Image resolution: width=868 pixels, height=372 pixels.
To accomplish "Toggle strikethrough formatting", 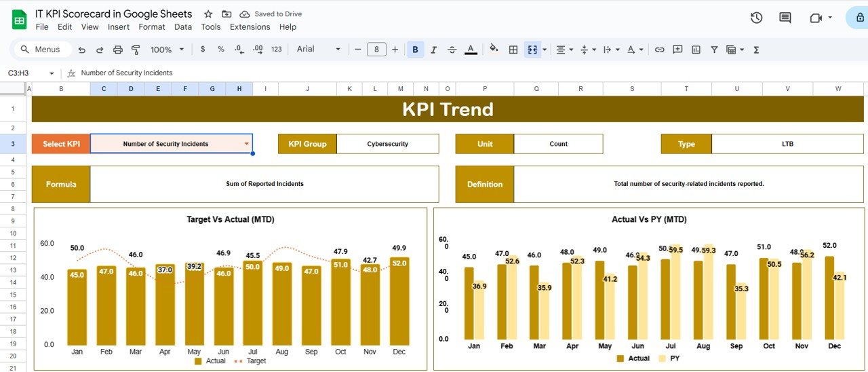I will (452, 50).
